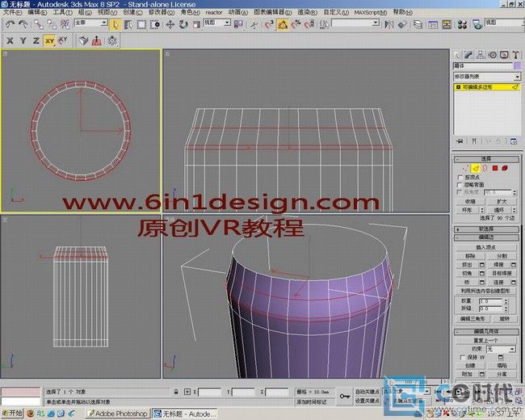Enable the 忽略背面 checkbox
This screenshot has height=420, width=525.
tap(460, 184)
